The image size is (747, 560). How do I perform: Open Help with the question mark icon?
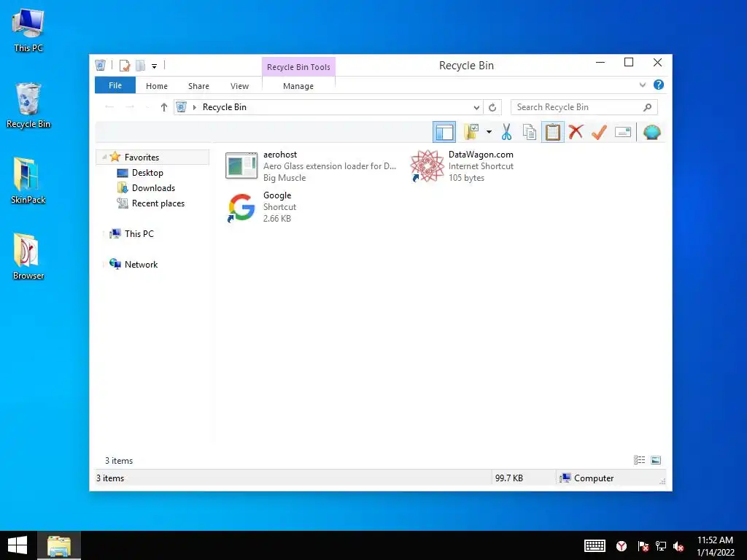pyautogui.click(x=659, y=85)
